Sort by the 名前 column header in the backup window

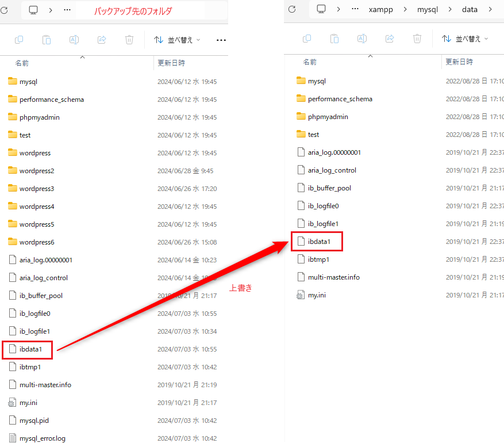point(22,63)
